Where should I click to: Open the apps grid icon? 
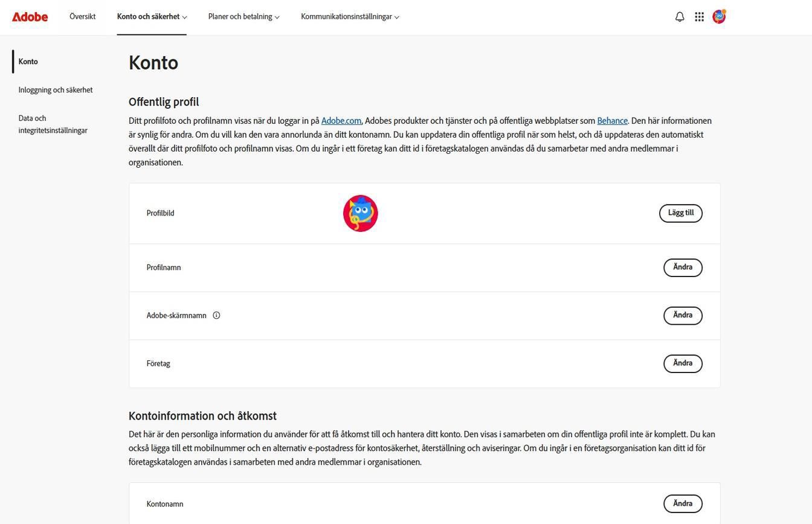[x=699, y=17]
